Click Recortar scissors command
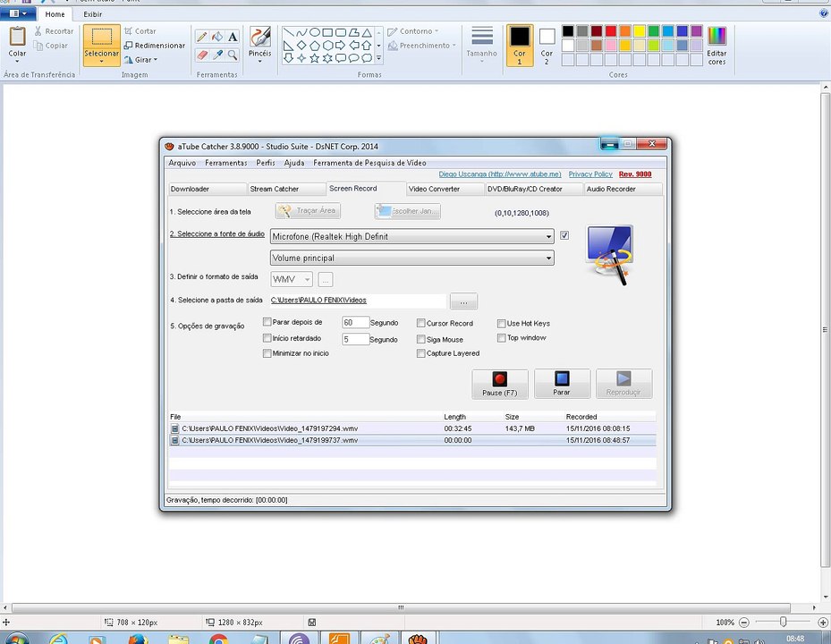Screen dimensions: 831x644 (x=54, y=31)
